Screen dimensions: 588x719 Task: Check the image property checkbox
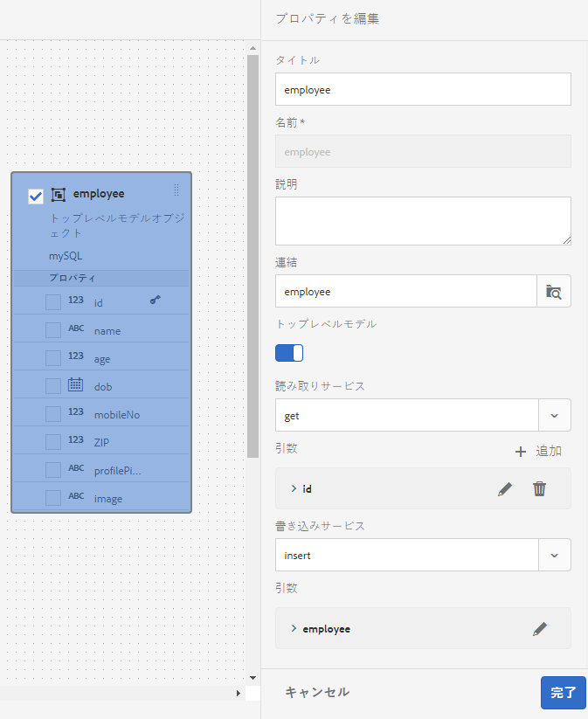point(53,498)
